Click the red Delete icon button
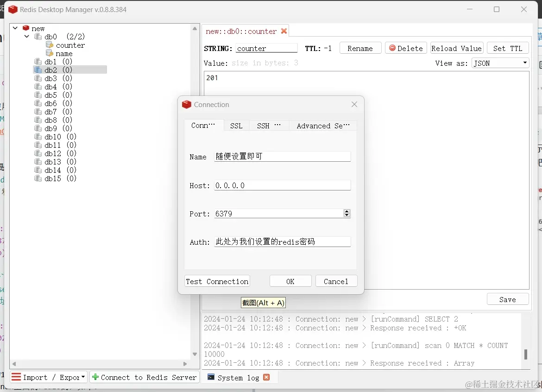542x392 pixels. [x=393, y=48]
